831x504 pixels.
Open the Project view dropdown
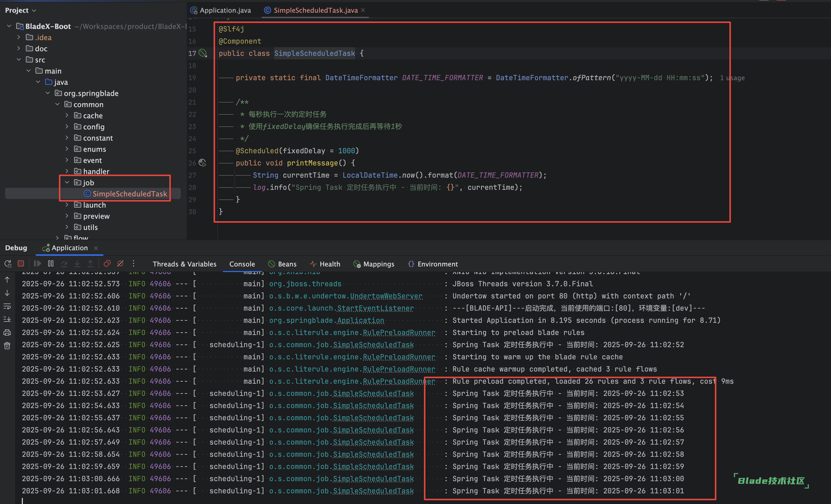point(20,10)
